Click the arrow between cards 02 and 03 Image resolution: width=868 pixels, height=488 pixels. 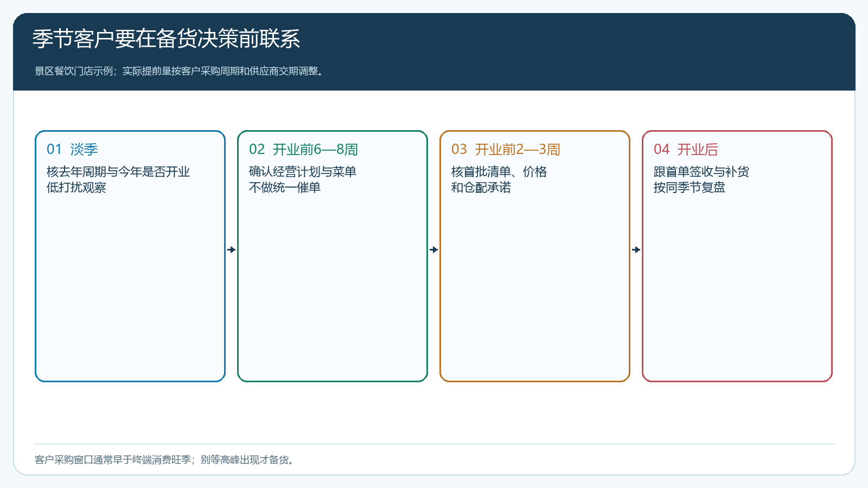click(x=434, y=250)
